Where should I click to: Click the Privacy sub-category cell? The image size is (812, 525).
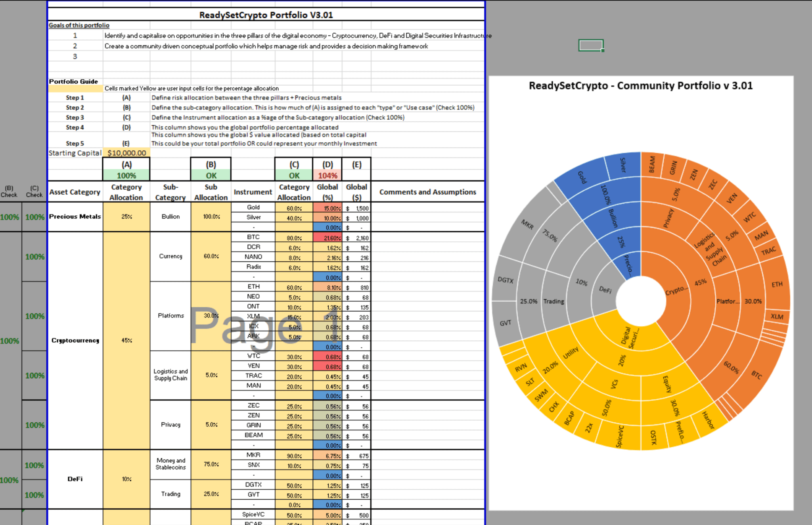170,425
